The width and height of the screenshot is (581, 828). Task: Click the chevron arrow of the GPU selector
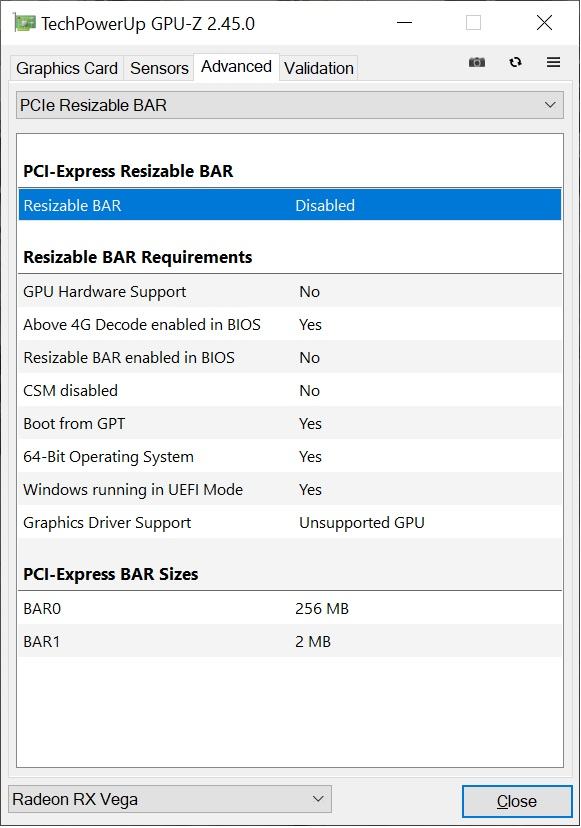pos(318,799)
